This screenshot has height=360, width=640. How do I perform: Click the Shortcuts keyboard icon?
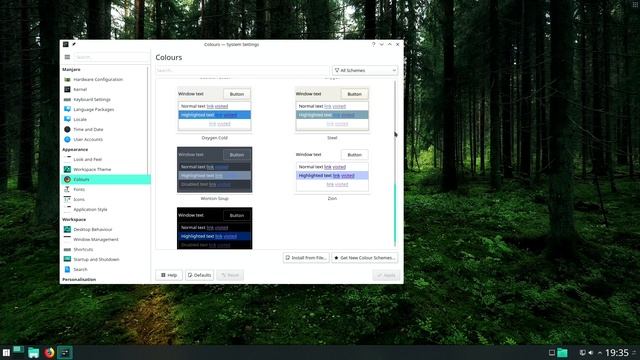point(67,249)
